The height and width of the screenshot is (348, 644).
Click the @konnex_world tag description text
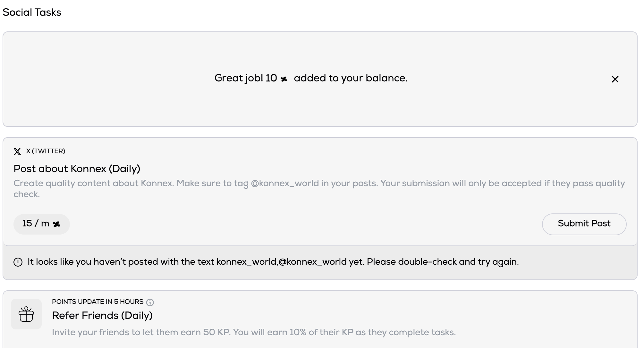tap(319, 188)
